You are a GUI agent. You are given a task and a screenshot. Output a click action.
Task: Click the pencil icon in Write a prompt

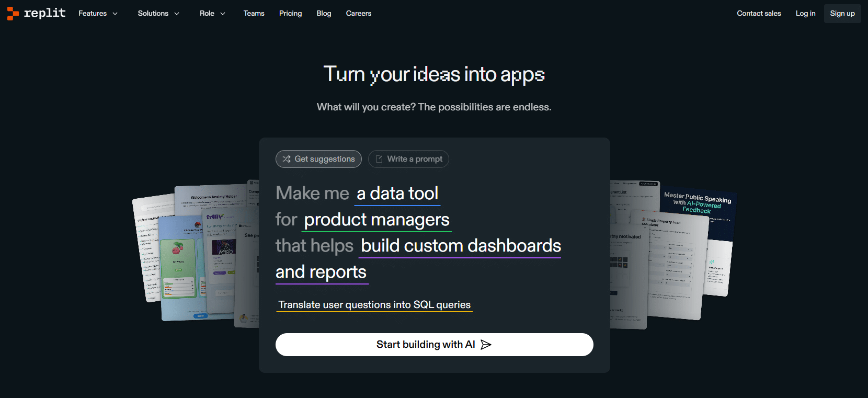coord(379,159)
